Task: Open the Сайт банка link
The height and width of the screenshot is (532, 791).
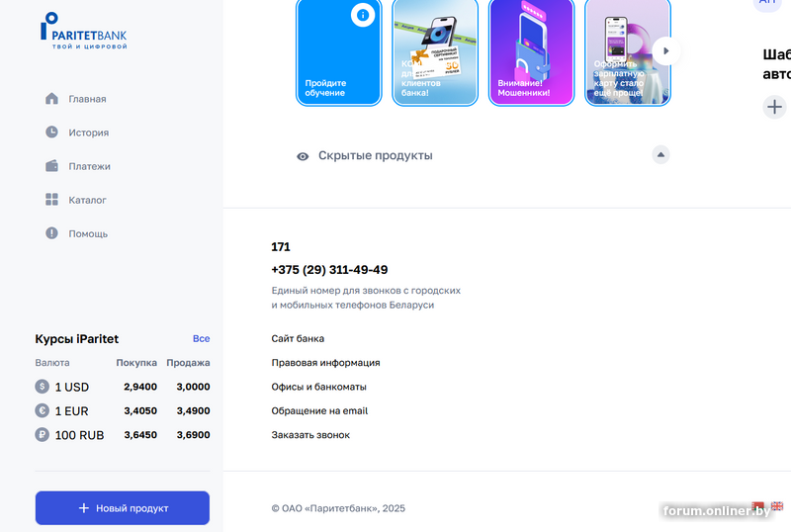Action: tap(298, 339)
